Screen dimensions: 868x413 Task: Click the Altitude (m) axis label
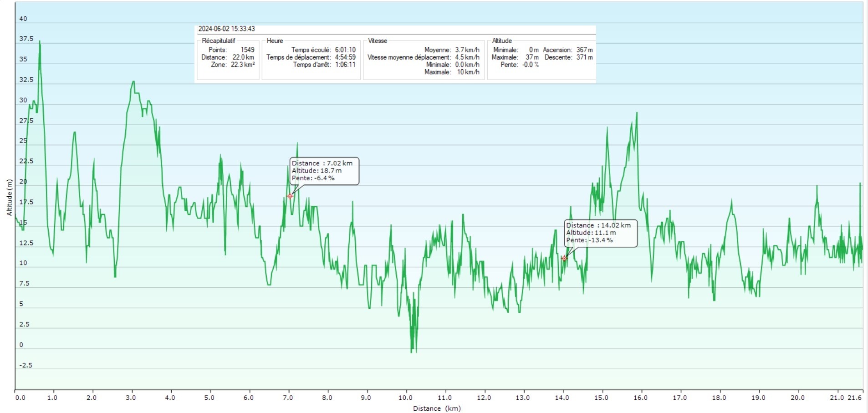9,197
